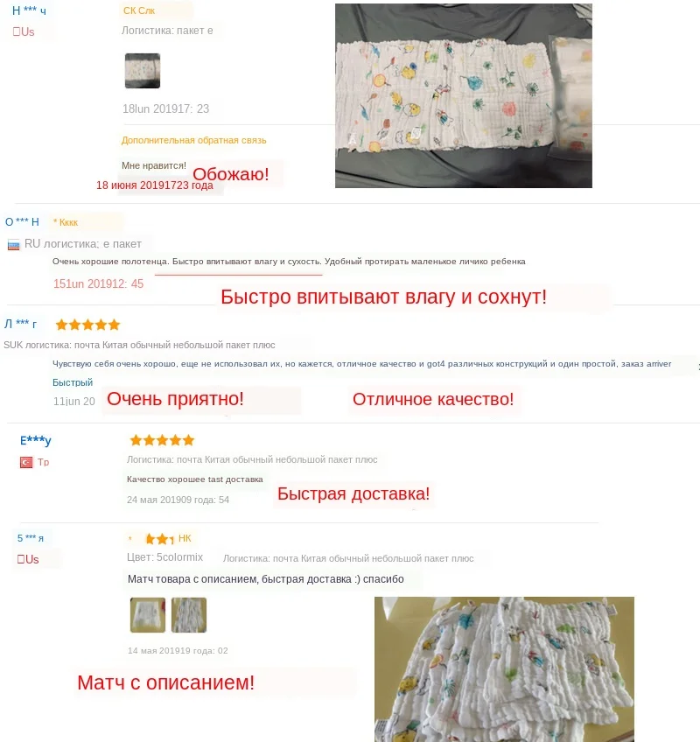Screen dimensions: 700x742
Task: Open reviewer 5***я profile name
Action: click(31, 538)
